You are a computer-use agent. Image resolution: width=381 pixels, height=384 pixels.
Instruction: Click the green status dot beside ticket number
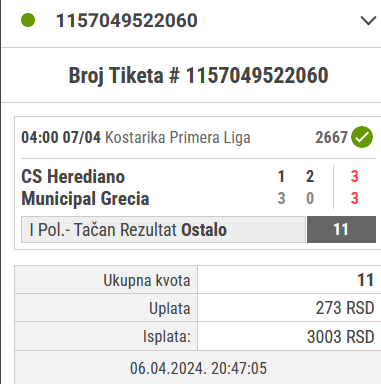[28, 20]
